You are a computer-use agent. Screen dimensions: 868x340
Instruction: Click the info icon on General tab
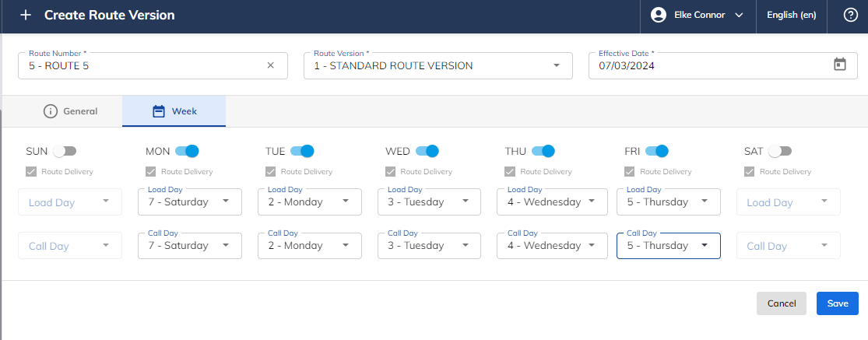(51, 111)
